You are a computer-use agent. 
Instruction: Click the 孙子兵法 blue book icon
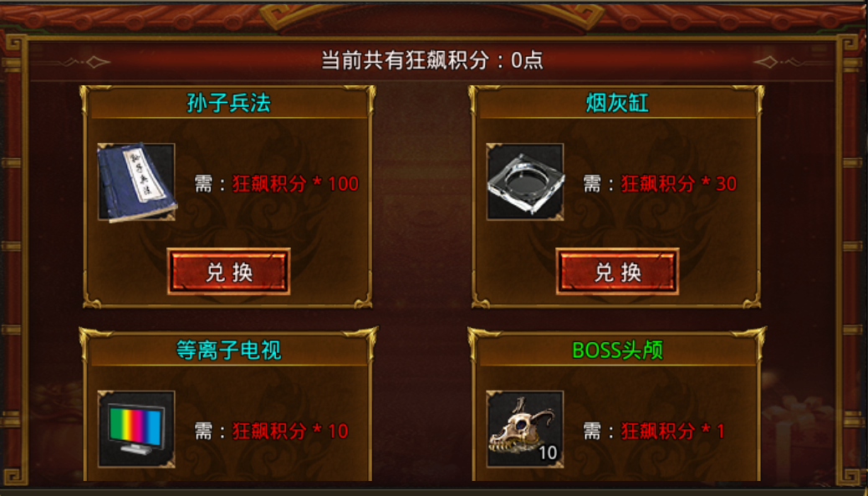pos(137,182)
